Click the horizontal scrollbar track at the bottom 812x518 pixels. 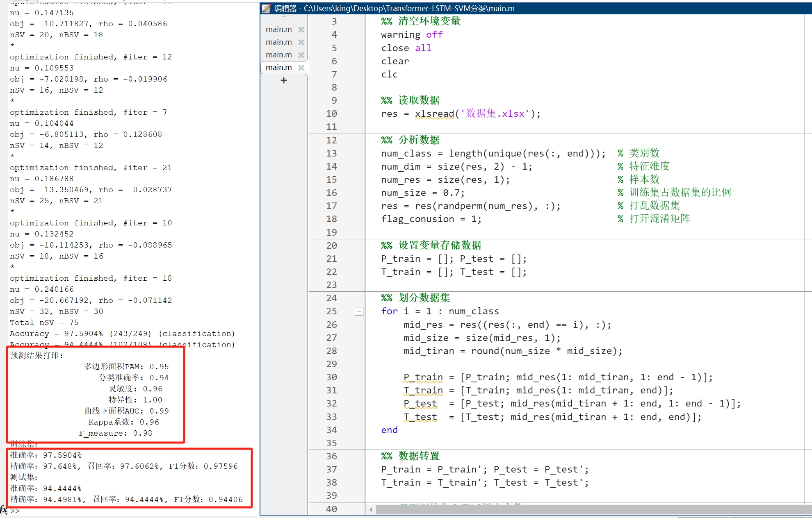[x=574, y=509]
